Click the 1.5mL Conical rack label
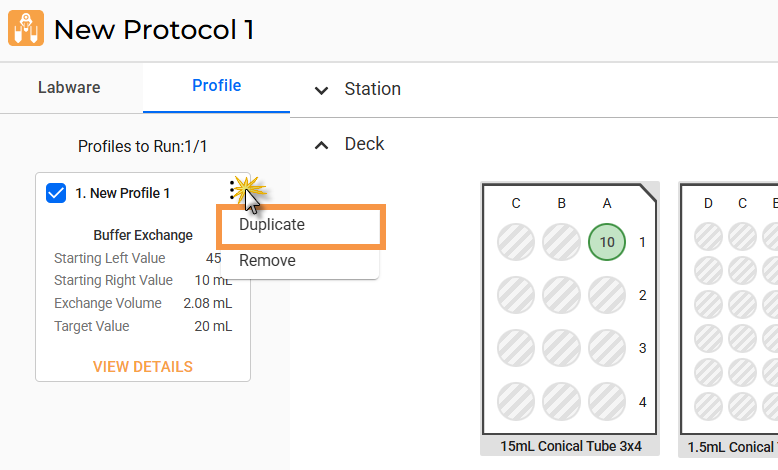This screenshot has width=778, height=470. [732, 447]
